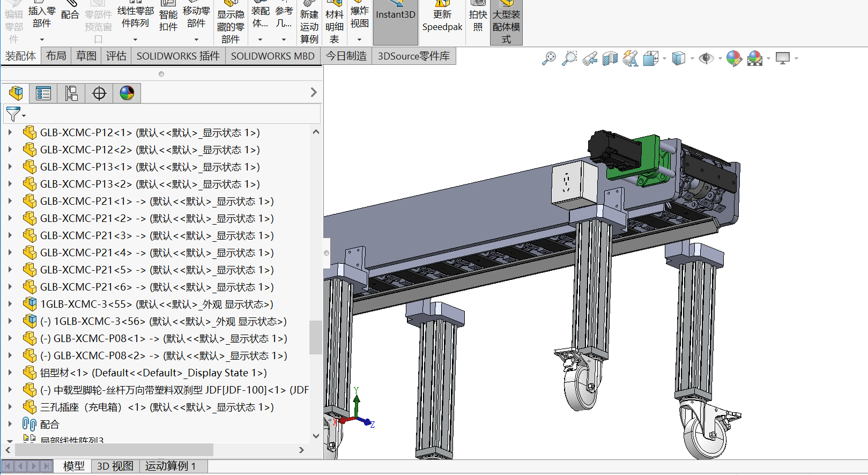Viewport: 868px width, 475px height.
Task: Switch to the 评估 ribbon tab
Action: (116, 56)
